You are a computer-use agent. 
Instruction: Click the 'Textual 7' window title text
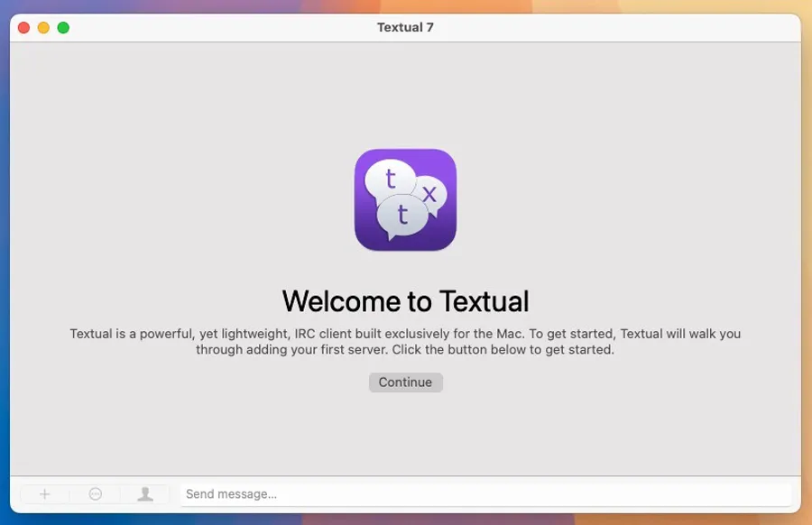click(x=405, y=28)
